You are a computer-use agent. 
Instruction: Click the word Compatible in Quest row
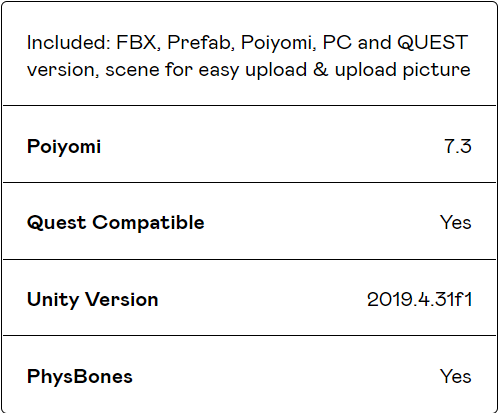148,223
